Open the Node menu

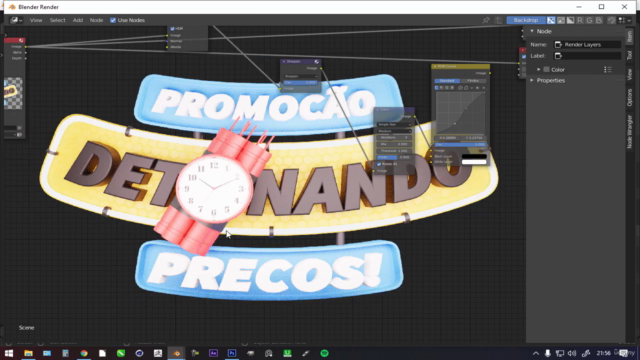[96, 20]
